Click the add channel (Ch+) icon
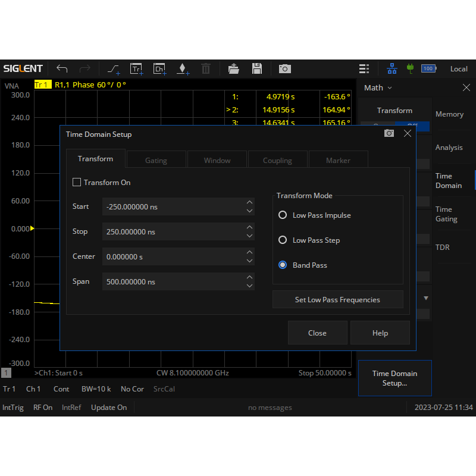 coord(159,69)
